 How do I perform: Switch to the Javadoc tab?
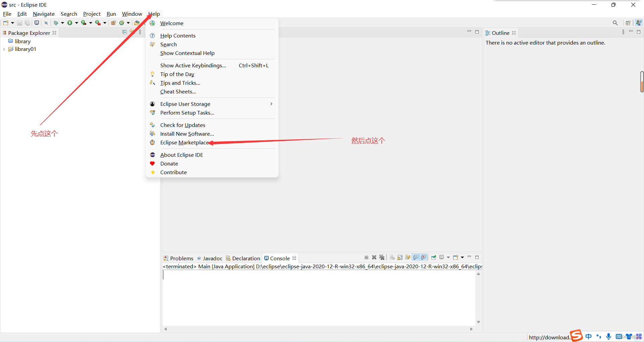click(x=210, y=258)
